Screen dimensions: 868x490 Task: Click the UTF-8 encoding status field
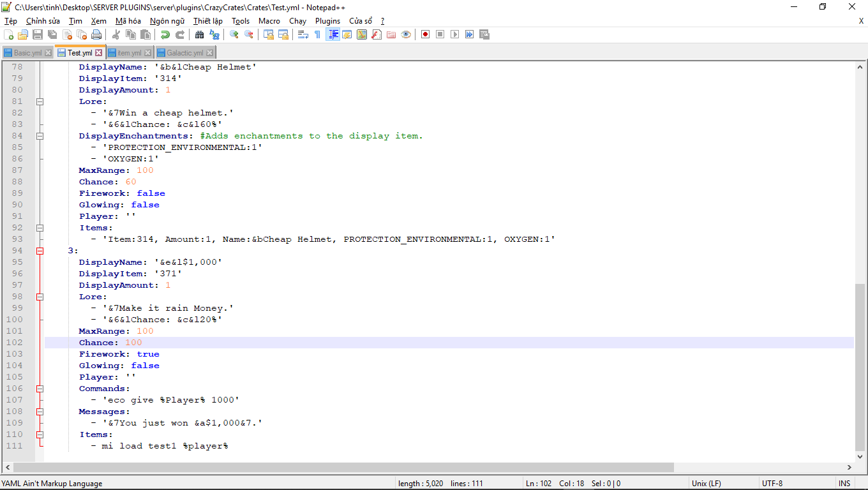pos(772,484)
